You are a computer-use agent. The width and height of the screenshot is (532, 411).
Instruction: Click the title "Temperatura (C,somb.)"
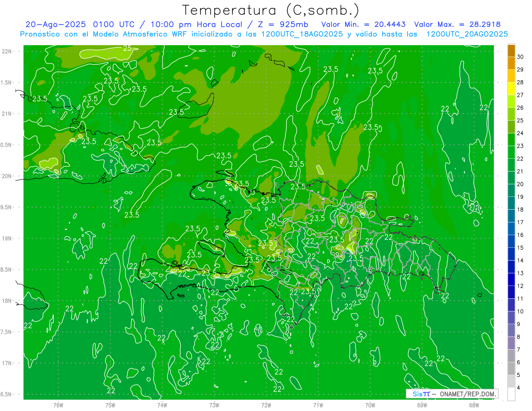coord(270,10)
